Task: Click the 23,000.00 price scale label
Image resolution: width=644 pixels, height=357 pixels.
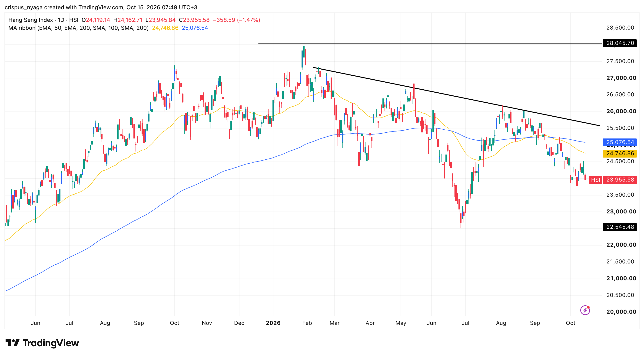Action: [621, 212]
